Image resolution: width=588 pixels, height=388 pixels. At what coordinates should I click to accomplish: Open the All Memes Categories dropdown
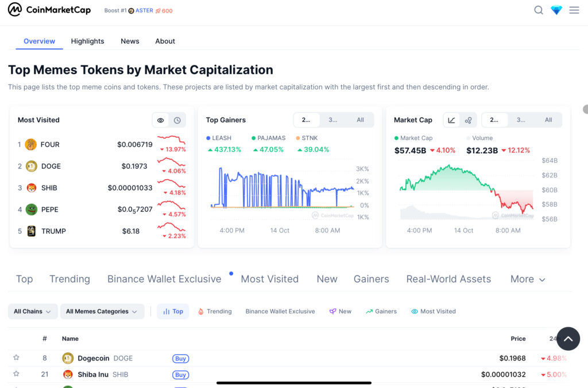pyautogui.click(x=102, y=311)
